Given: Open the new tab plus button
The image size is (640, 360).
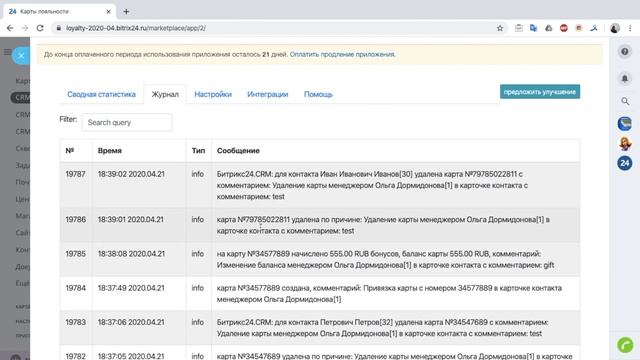Looking at the screenshot, I should (126, 11).
